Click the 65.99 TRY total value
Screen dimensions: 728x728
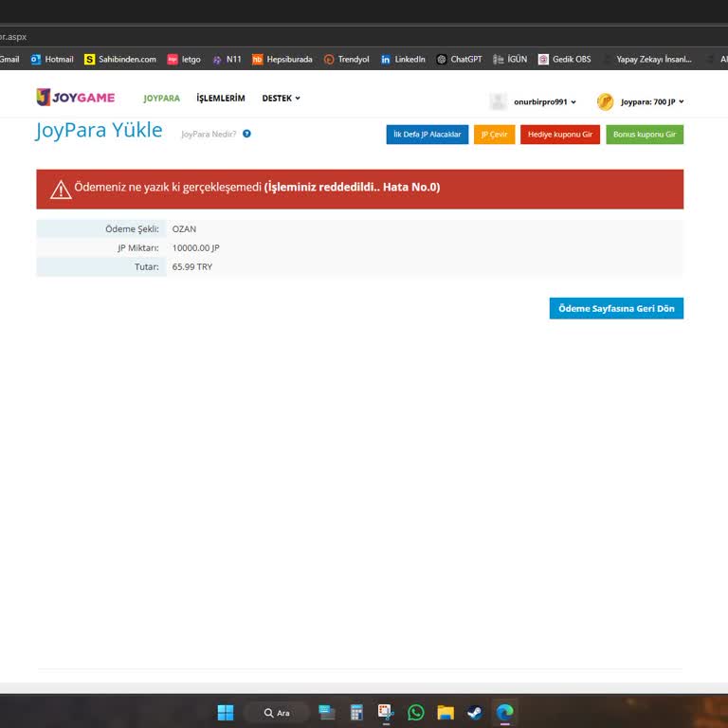pos(191,266)
